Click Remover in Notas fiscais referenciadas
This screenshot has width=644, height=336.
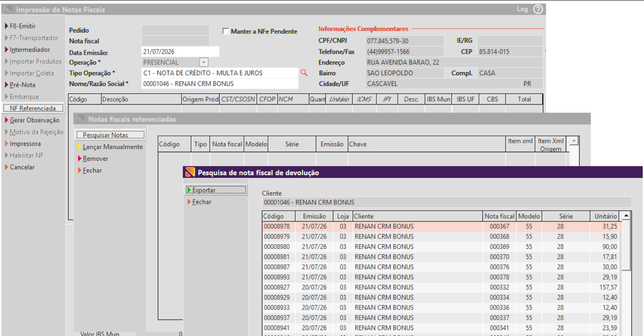(95, 159)
